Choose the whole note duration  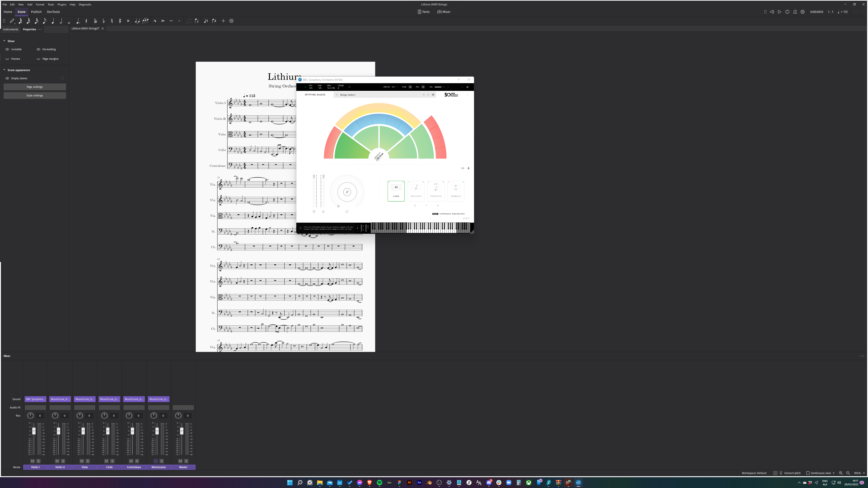69,21
